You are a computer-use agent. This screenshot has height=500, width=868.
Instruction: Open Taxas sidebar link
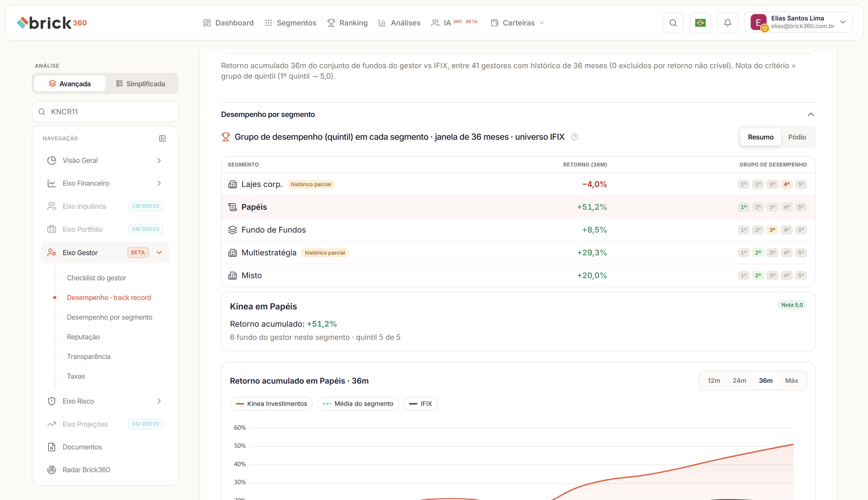coord(76,376)
